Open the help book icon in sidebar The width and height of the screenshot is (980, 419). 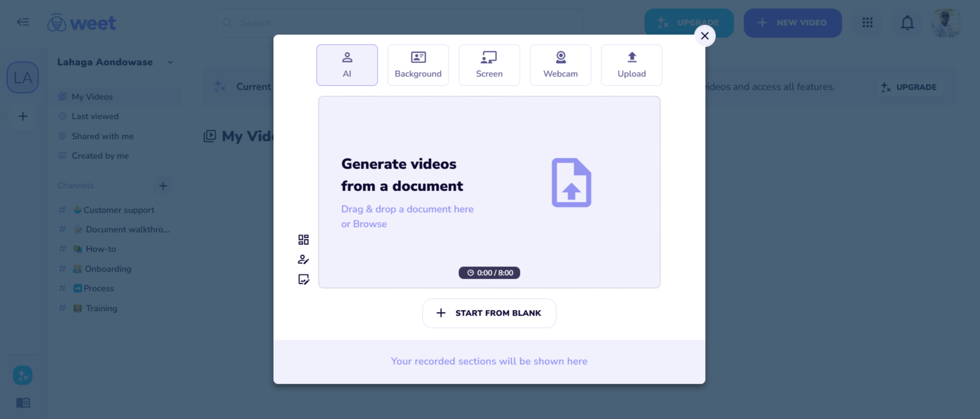(23, 403)
